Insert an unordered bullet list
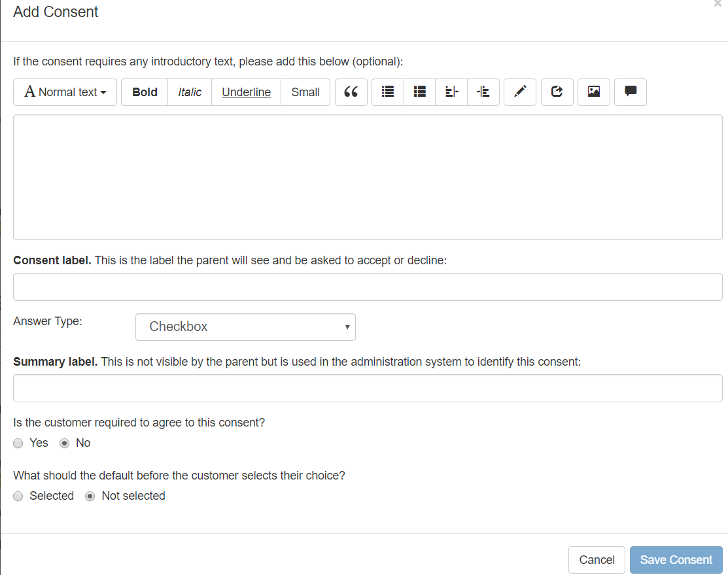 pyautogui.click(x=388, y=92)
